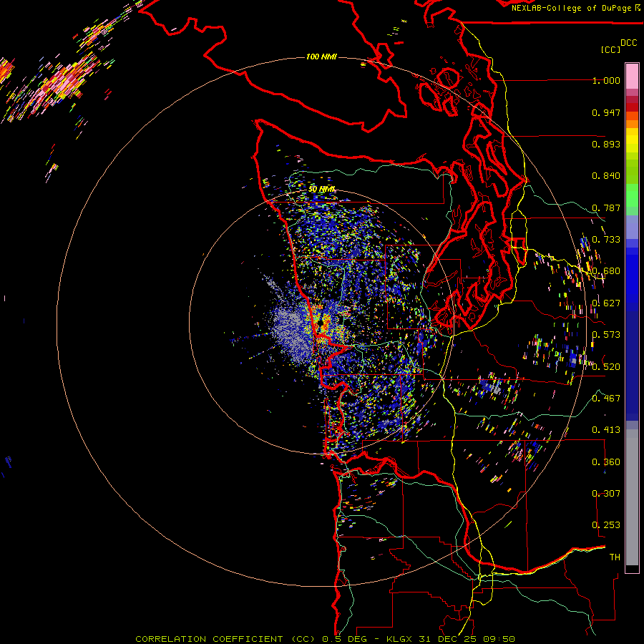The image size is (644, 644).
Task: Select the 0.360 color scale value
Action: tap(606, 462)
